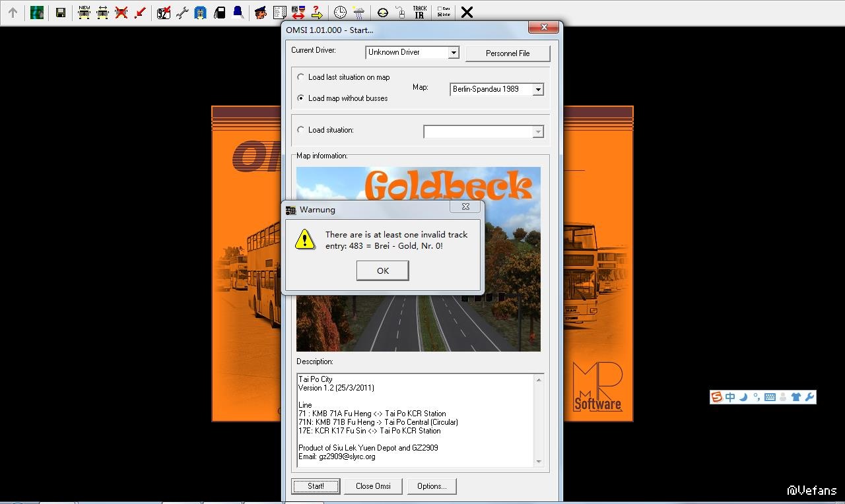
Task: Click the floppy disk save icon
Action: (61, 13)
